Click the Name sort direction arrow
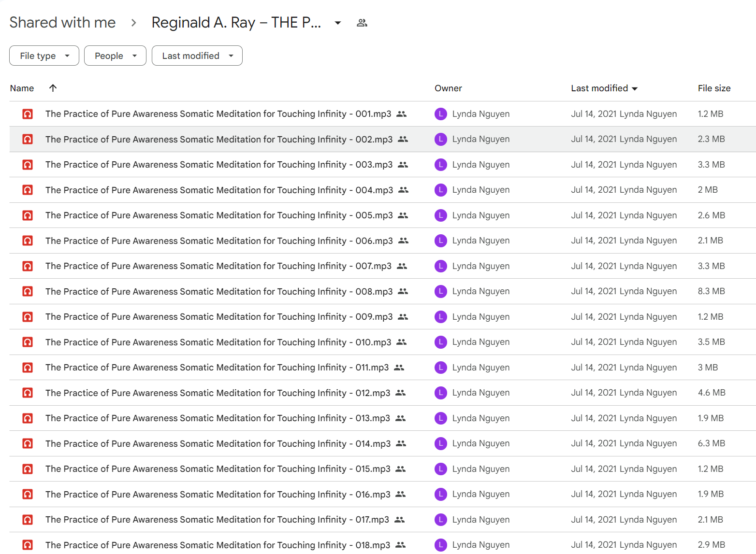The width and height of the screenshot is (756, 554). pos(53,88)
